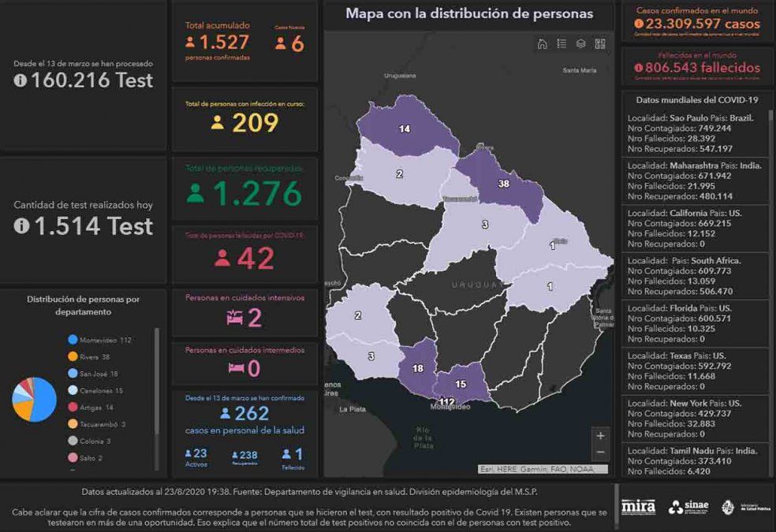Viewport: 776px width, 532px height.
Task: Click the info icon beside 23.309.597 casos
Action: point(640,24)
